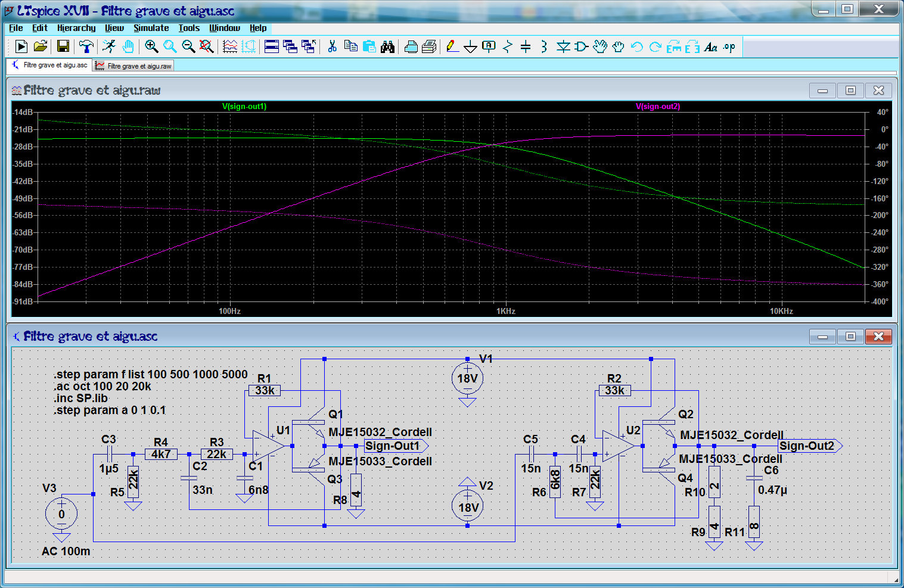
Task: Select the Diode placement tool
Action: click(563, 46)
